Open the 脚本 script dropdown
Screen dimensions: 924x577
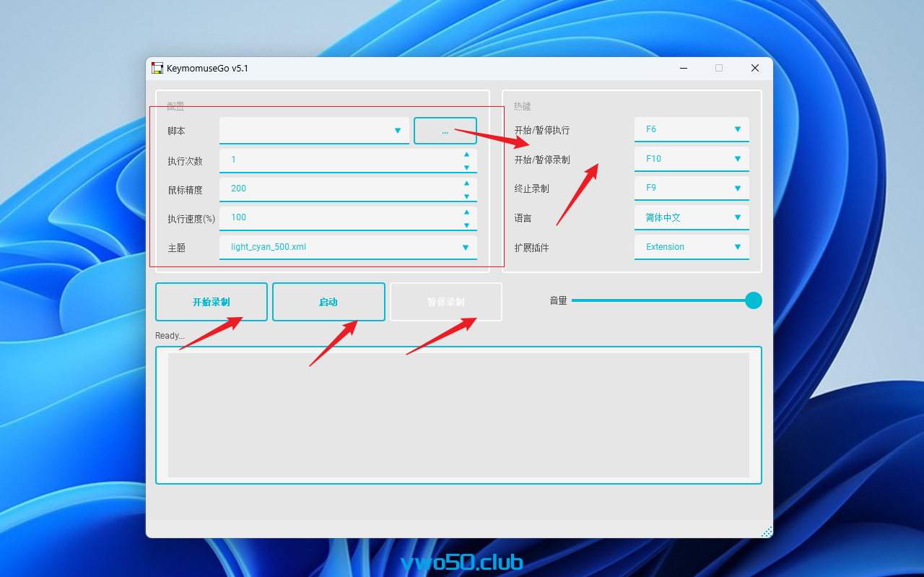coord(314,131)
